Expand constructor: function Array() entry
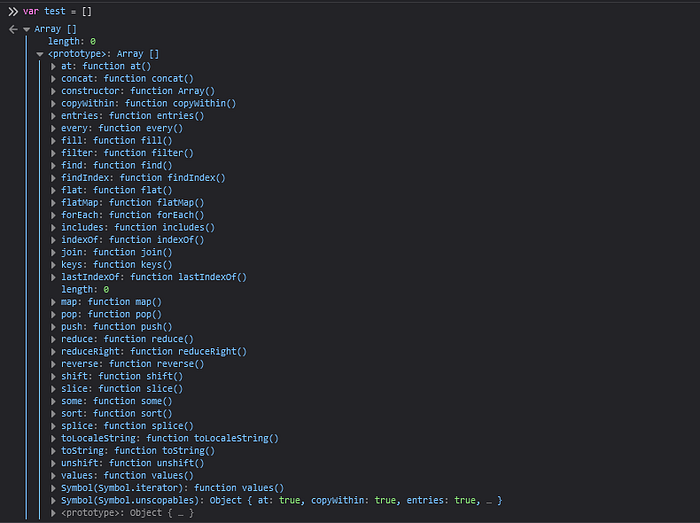700x523 pixels. tap(53, 91)
